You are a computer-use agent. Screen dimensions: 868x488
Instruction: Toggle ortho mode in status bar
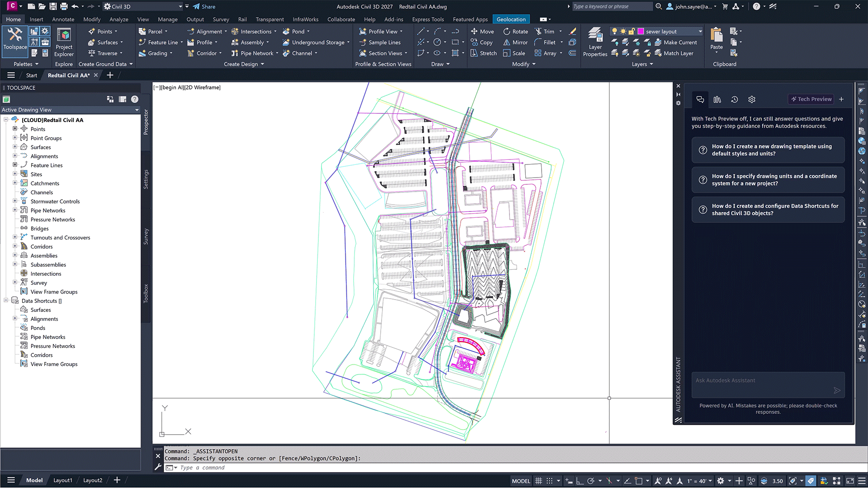point(580,481)
